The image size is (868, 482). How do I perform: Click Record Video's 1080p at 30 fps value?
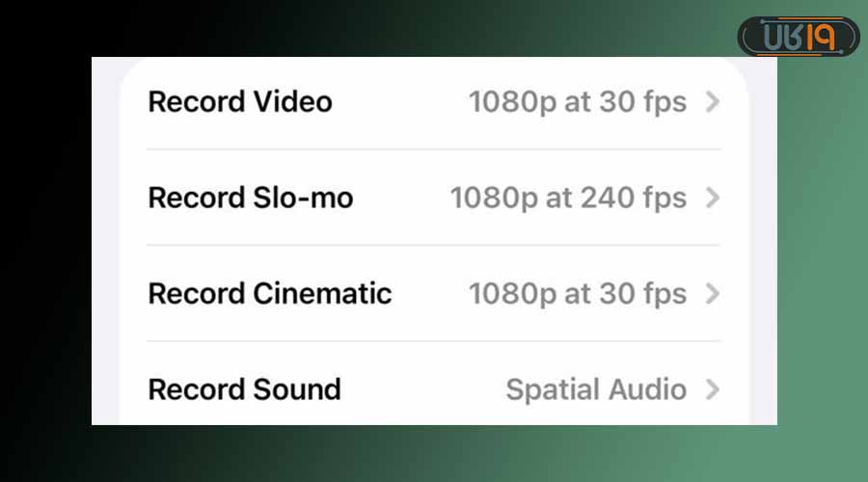578,102
